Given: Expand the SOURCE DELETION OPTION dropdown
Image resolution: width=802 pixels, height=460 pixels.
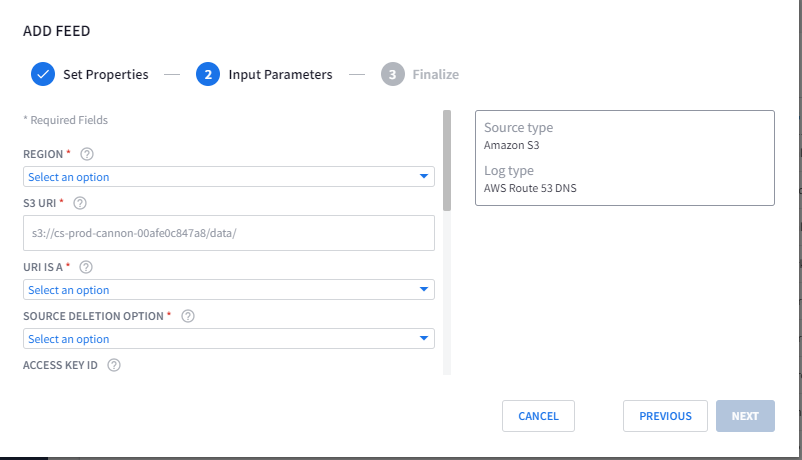Looking at the screenshot, I should [229, 339].
